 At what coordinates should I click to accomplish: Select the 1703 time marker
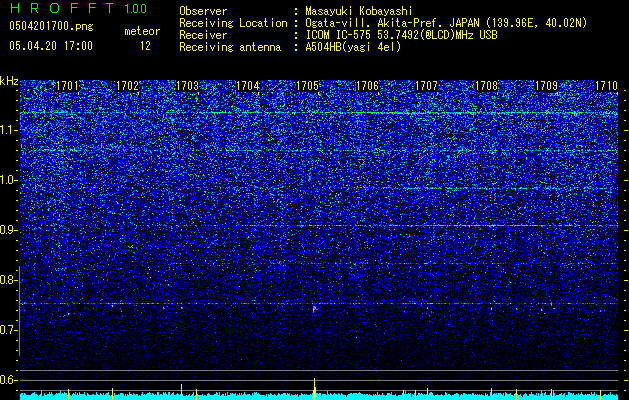click(187, 86)
